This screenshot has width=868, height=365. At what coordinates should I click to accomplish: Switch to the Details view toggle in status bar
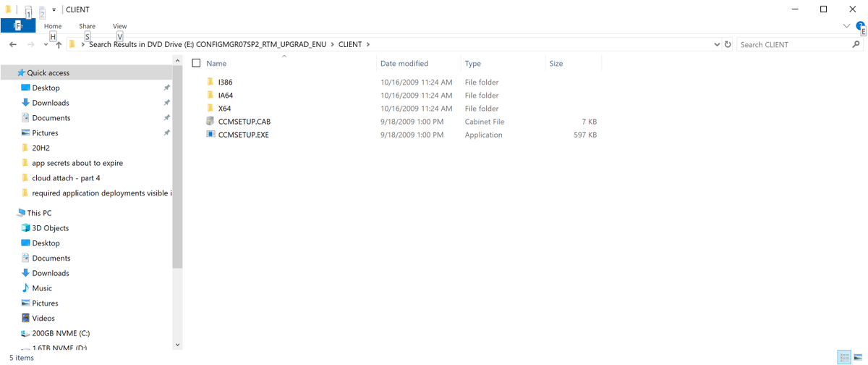(844, 358)
